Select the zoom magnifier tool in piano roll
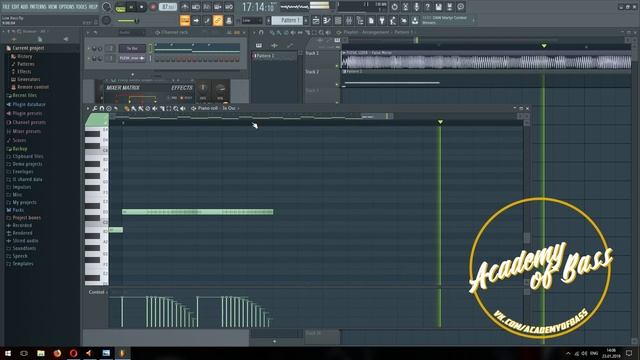Screen dimensions: 640x360 point(176,109)
